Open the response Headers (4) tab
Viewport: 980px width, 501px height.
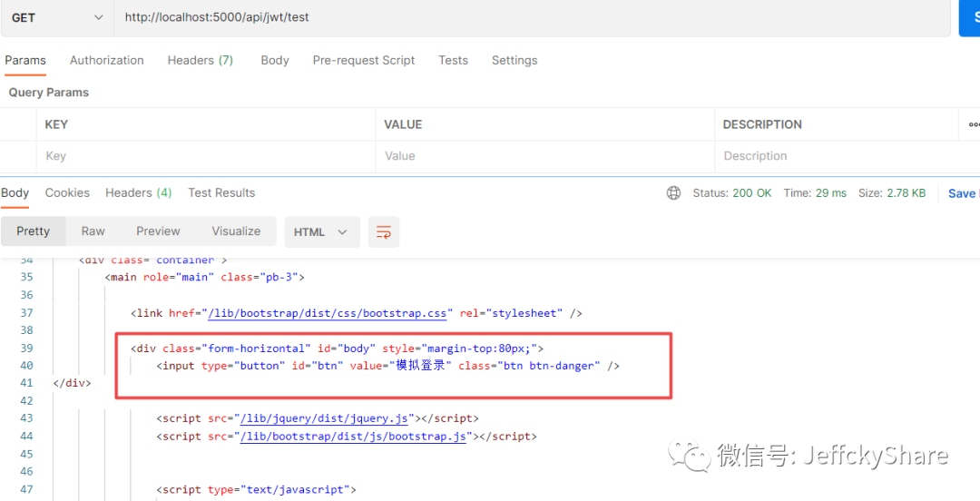coord(138,192)
